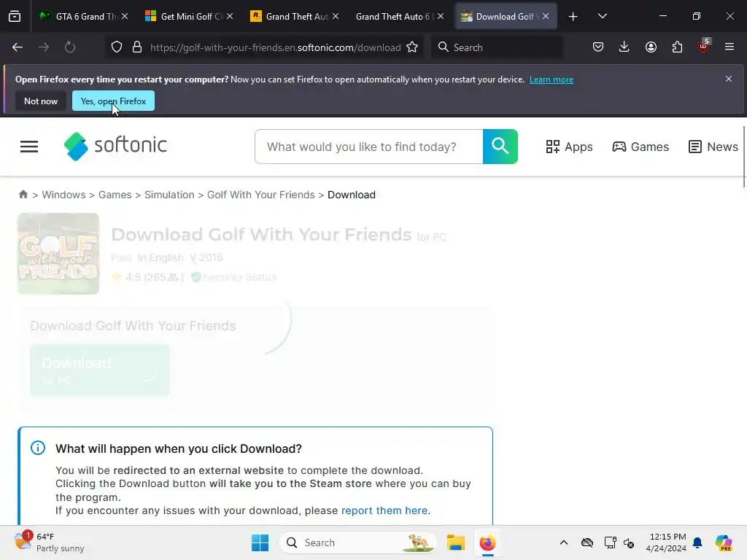Open the Copilot preview icon
This screenshot has width=747, height=560.
(x=724, y=542)
